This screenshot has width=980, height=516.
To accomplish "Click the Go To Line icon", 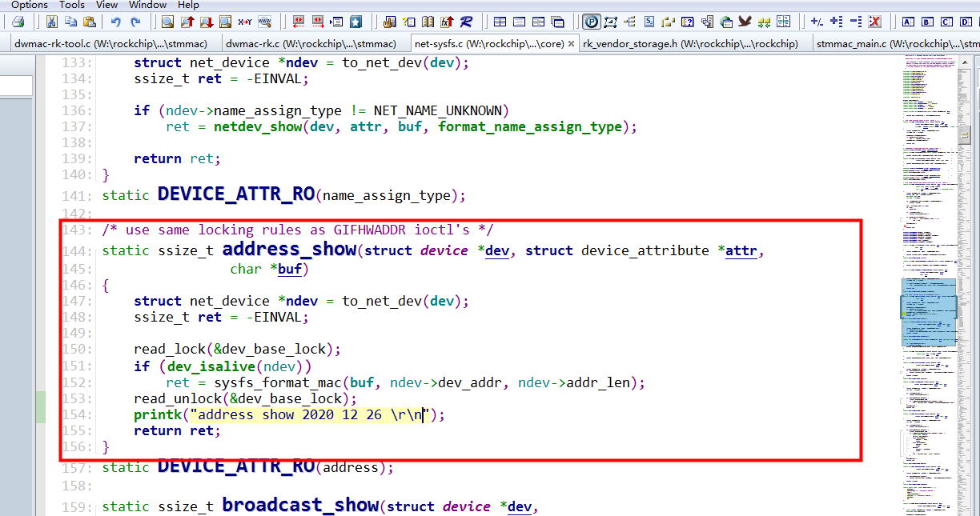I will pos(336,22).
